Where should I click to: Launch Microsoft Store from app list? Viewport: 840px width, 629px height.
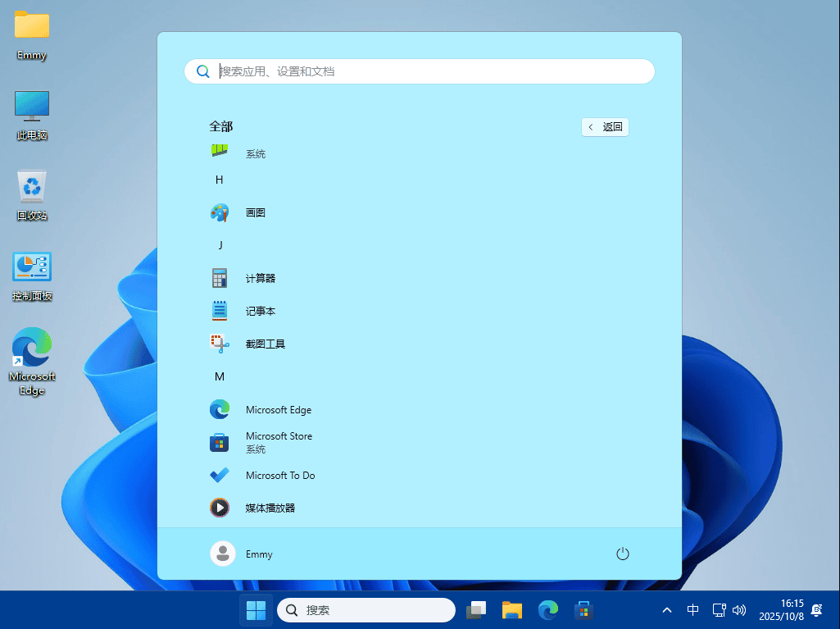pos(278,442)
